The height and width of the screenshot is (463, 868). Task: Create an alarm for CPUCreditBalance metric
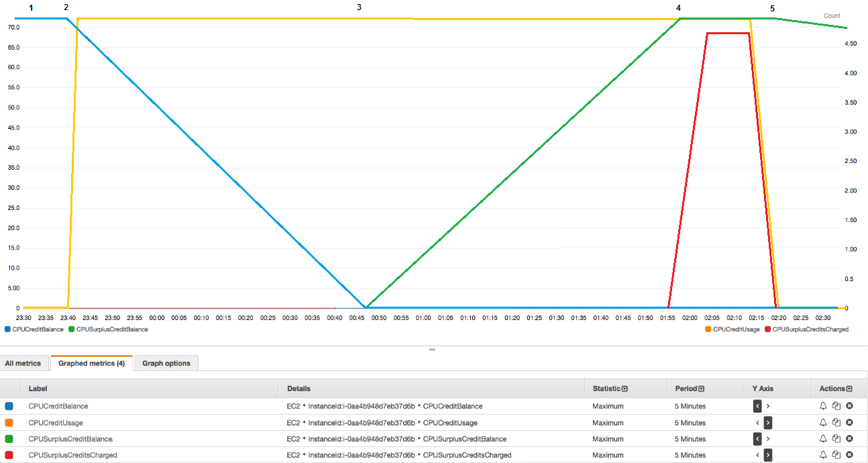click(x=822, y=406)
